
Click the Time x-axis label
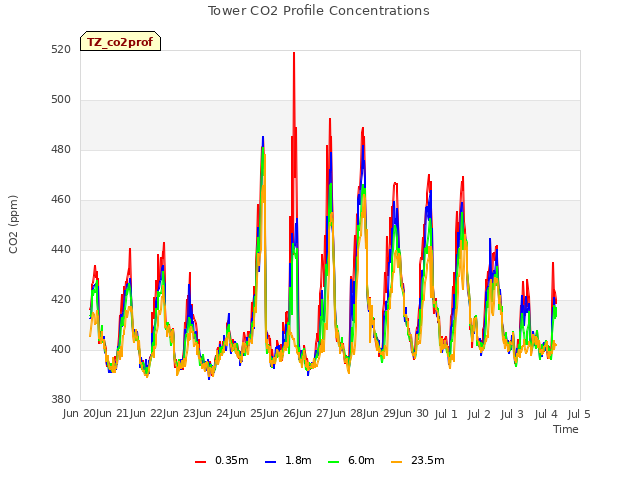566,429
